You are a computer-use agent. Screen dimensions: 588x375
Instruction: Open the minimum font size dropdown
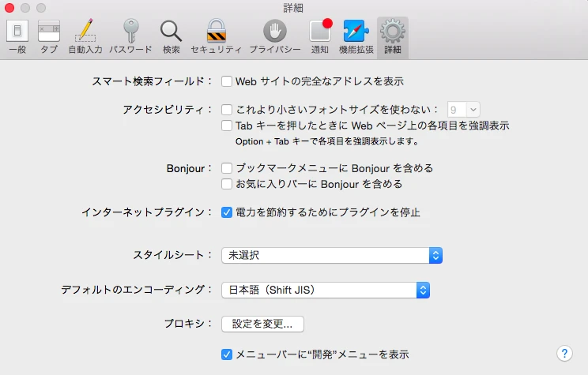(464, 111)
